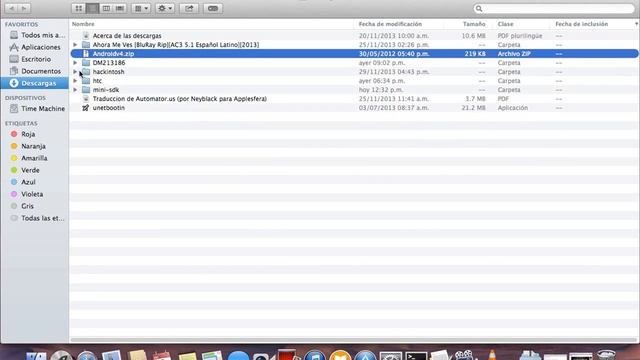Open iTunes from the Dock

point(315,356)
